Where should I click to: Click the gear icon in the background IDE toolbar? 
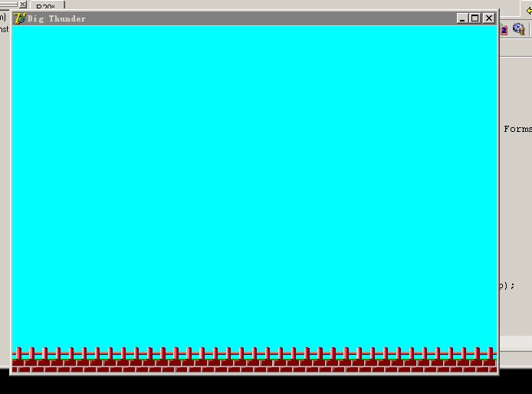pos(518,29)
